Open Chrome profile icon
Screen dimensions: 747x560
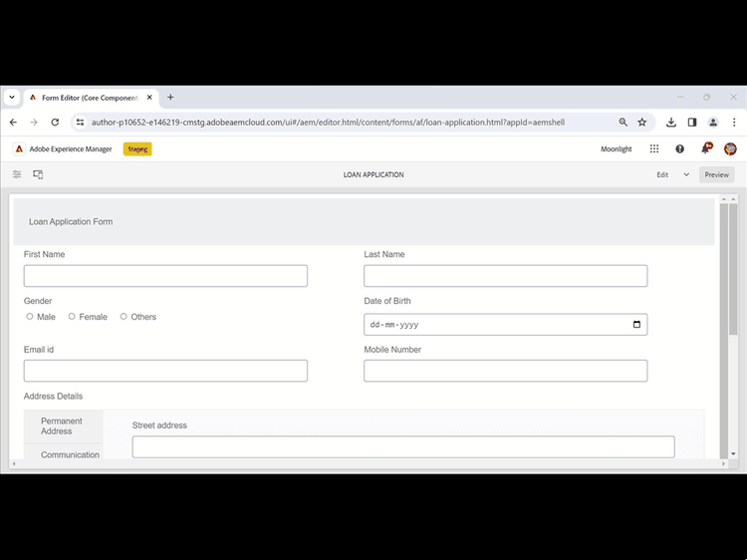[713, 123]
